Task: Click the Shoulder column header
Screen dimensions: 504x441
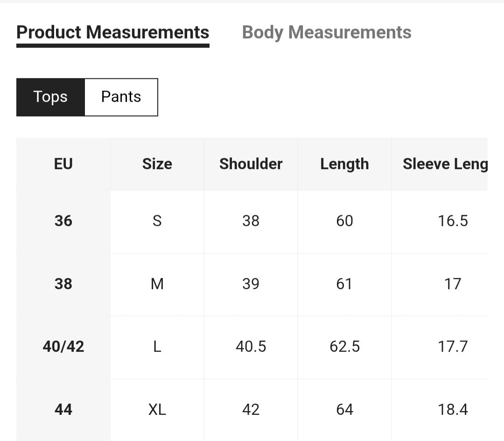Action: click(x=251, y=164)
